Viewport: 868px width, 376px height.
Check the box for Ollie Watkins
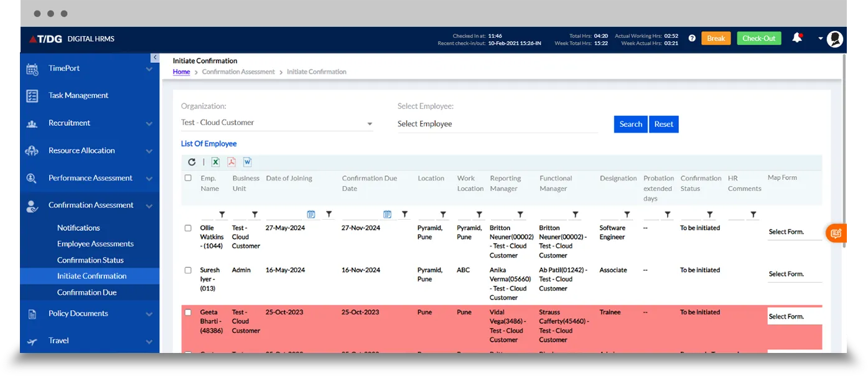[188, 228]
